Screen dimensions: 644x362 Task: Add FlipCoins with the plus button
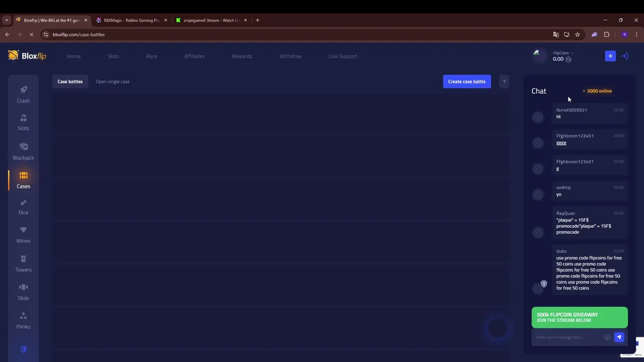point(610,56)
